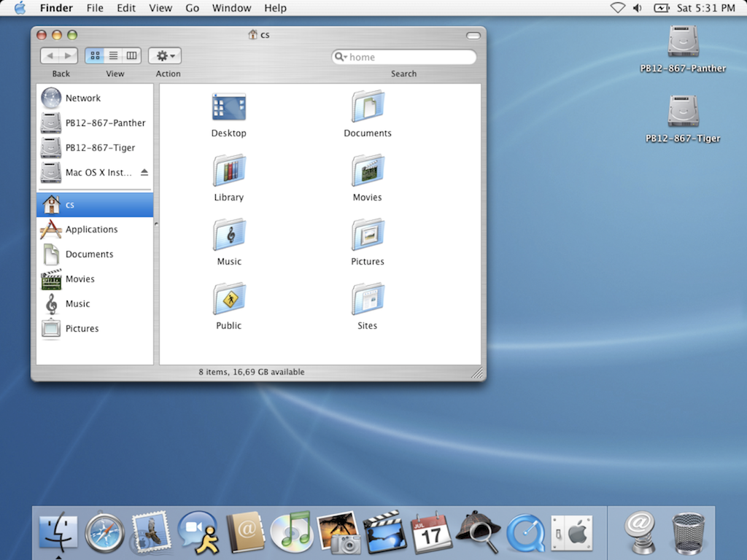
Task: Select the Library folder icon
Action: tap(228, 171)
